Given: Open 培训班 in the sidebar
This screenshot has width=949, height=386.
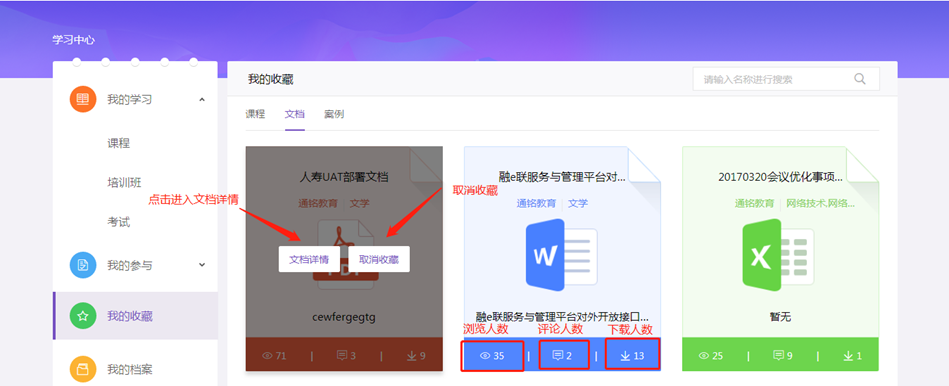Looking at the screenshot, I should 124,182.
